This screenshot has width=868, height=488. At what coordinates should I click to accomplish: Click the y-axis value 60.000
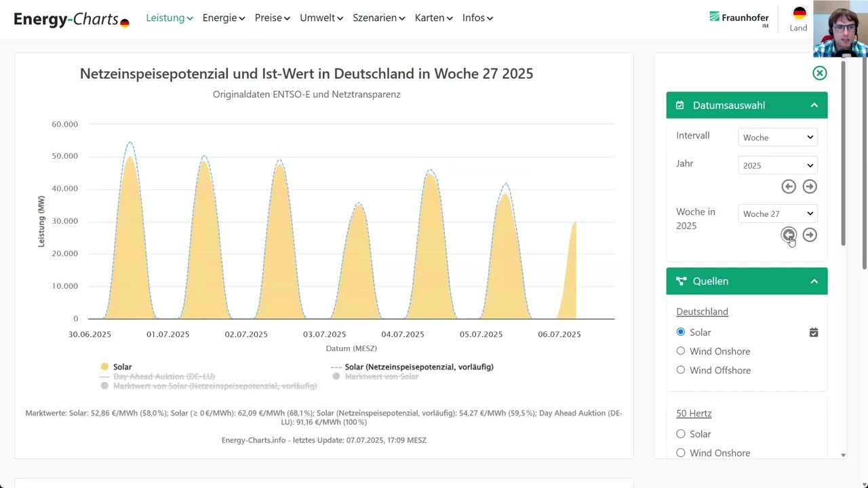click(x=64, y=124)
